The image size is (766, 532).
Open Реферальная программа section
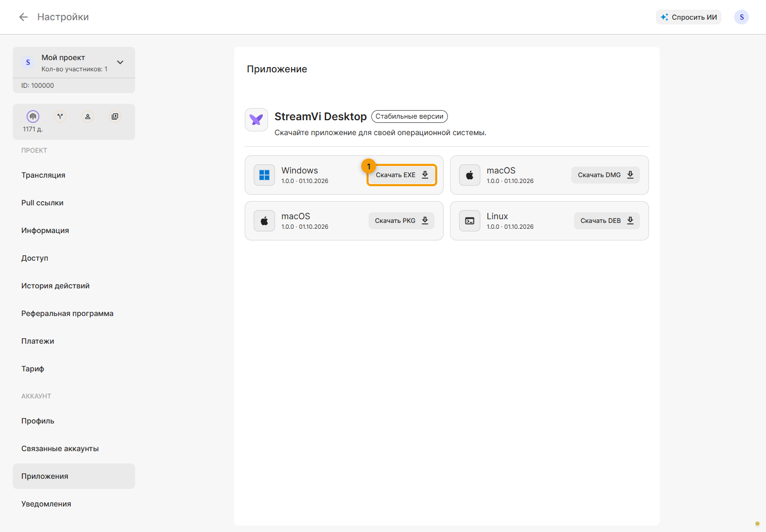(x=74, y=313)
